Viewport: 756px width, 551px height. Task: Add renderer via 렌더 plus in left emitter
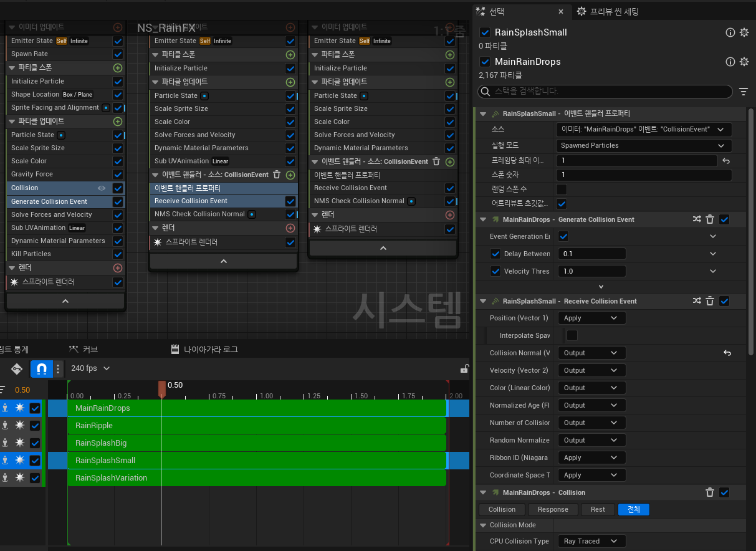[x=118, y=268]
